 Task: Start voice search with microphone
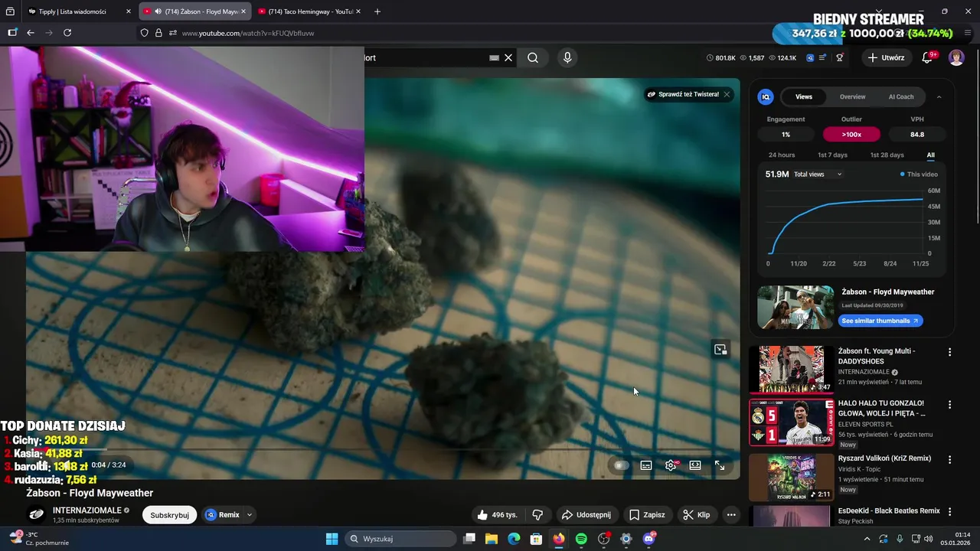(567, 57)
